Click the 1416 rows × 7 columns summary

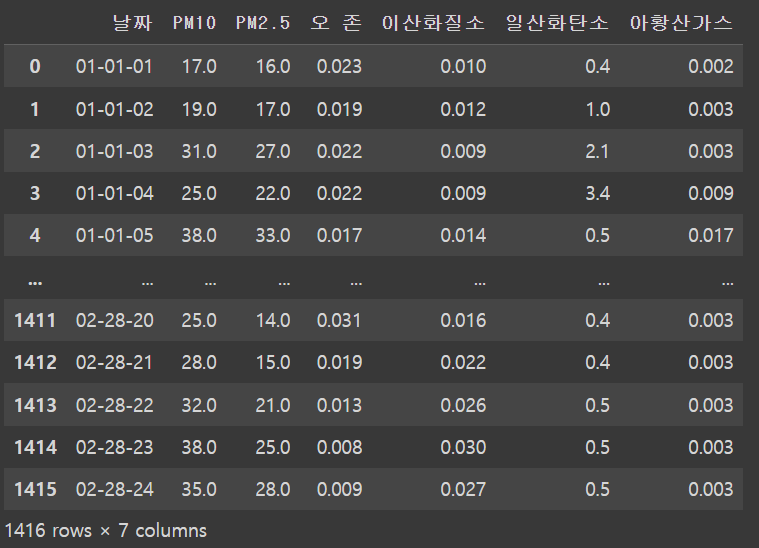coord(106,531)
